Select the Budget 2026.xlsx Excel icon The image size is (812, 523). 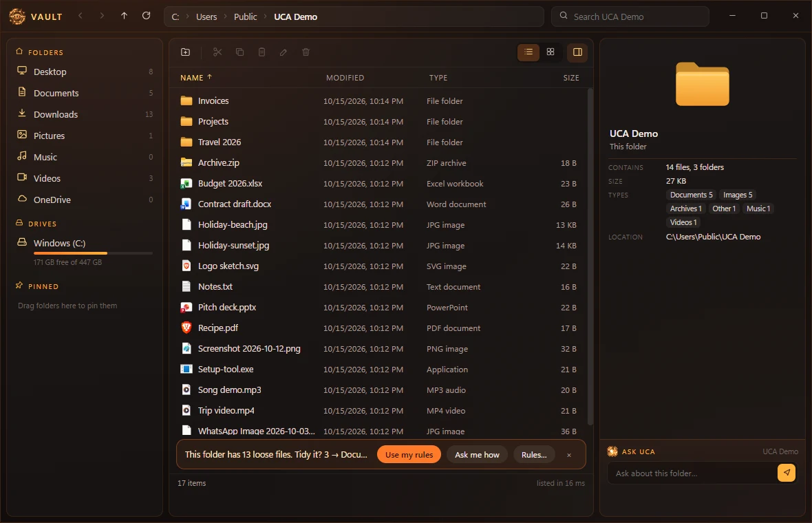[186, 183]
